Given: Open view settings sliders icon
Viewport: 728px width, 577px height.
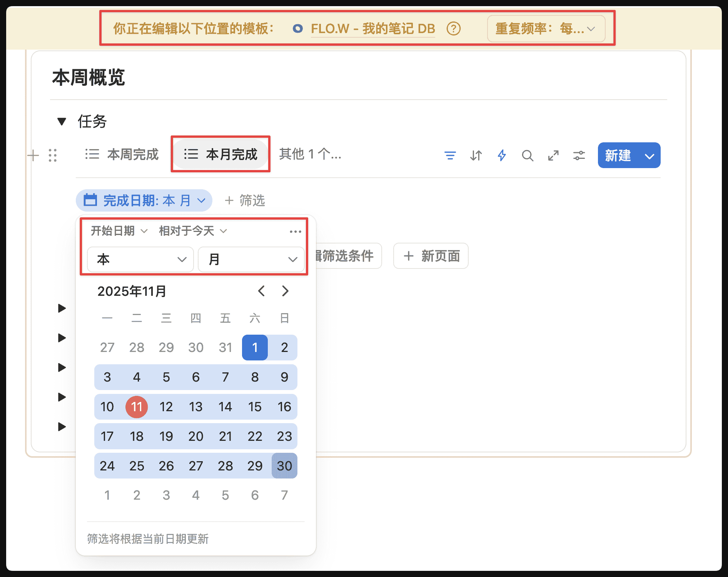Looking at the screenshot, I should [579, 155].
